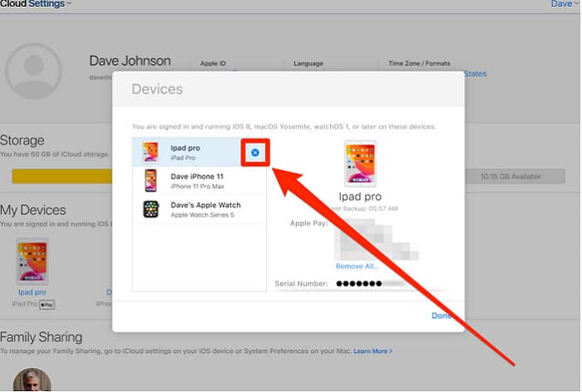Click Dave Johnson profile avatar placeholder
Viewport: 582px width, 392px height.
coord(33,71)
